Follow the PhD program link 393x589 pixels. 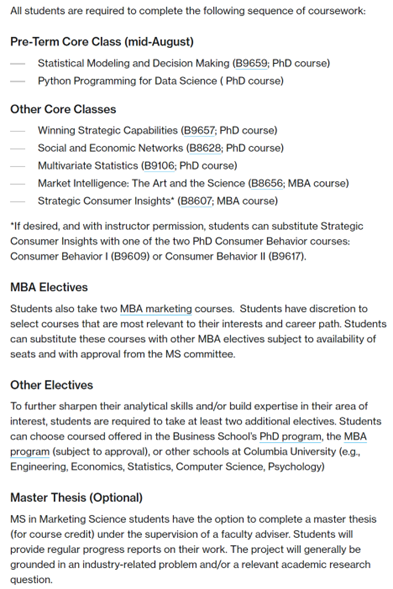290,436
